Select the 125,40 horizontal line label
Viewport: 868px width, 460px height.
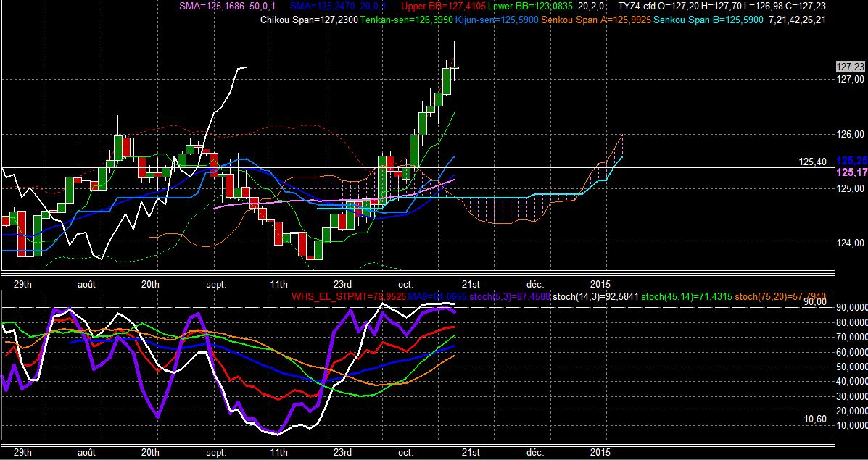click(813, 162)
